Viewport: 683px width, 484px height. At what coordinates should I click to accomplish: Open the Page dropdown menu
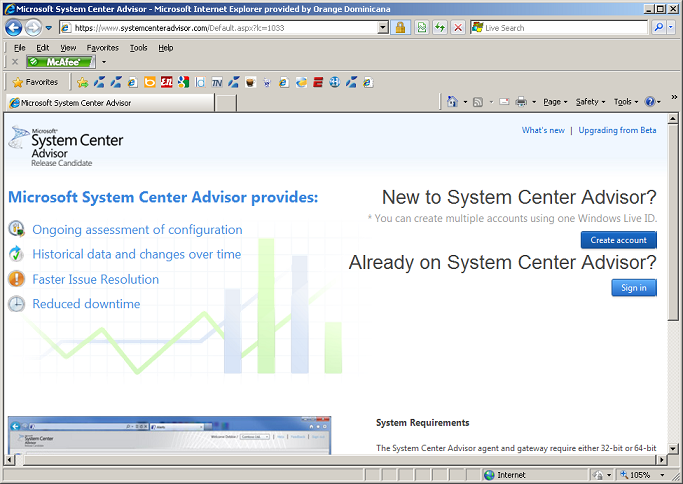point(555,102)
